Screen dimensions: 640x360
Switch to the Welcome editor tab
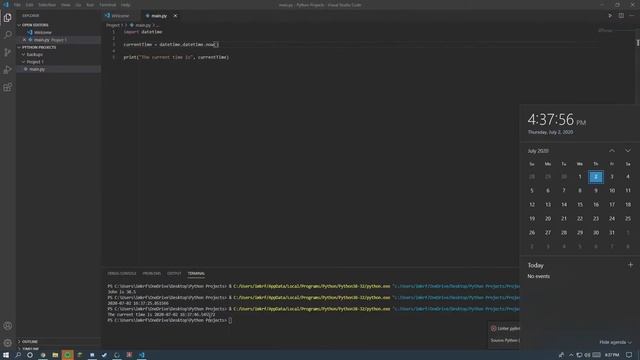(x=121, y=16)
